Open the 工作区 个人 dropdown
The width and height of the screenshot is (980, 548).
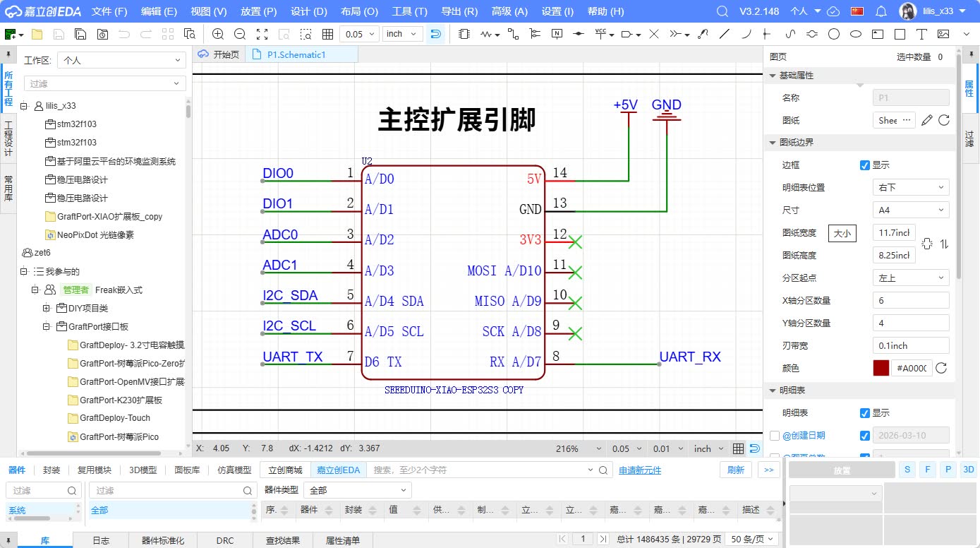[121, 61]
